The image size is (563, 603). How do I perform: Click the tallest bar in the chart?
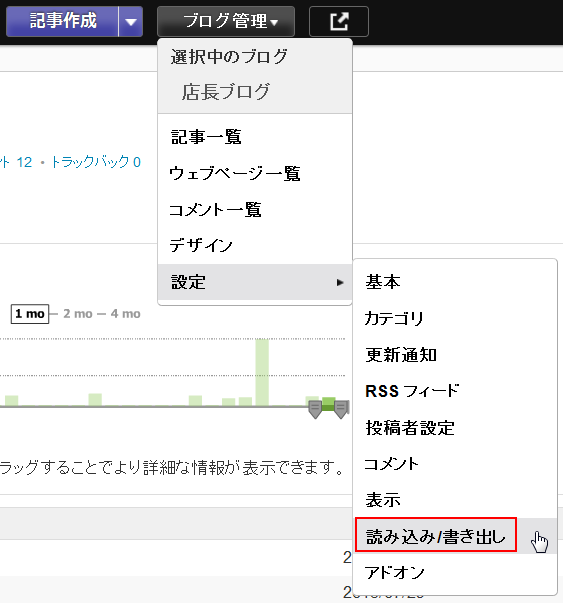[x=262, y=372]
